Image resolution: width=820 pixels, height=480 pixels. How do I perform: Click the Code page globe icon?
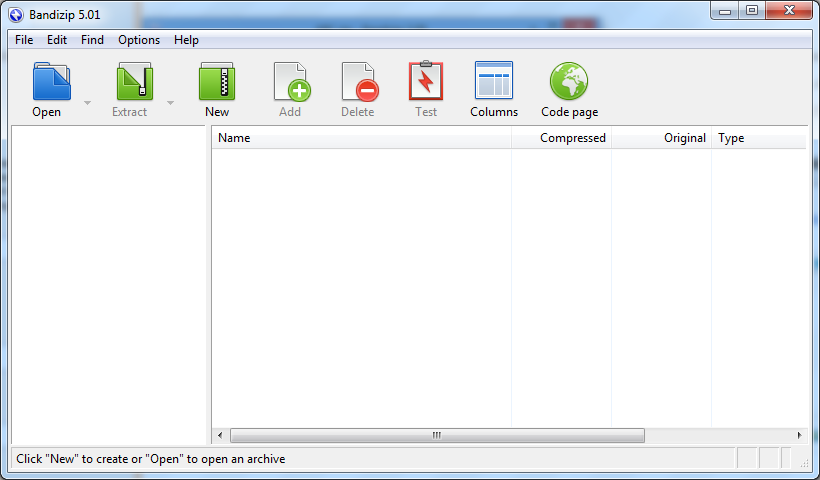click(569, 81)
